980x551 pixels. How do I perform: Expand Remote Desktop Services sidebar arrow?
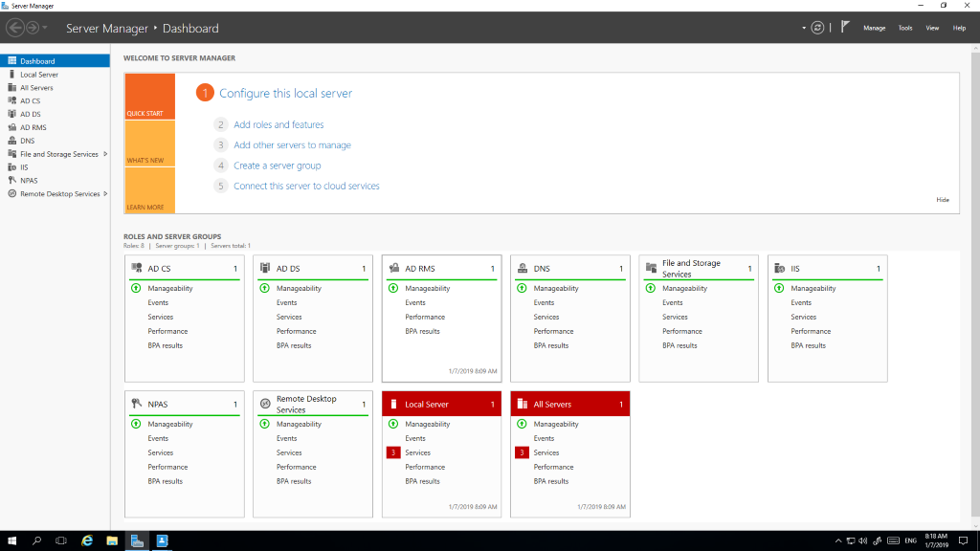coord(106,194)
